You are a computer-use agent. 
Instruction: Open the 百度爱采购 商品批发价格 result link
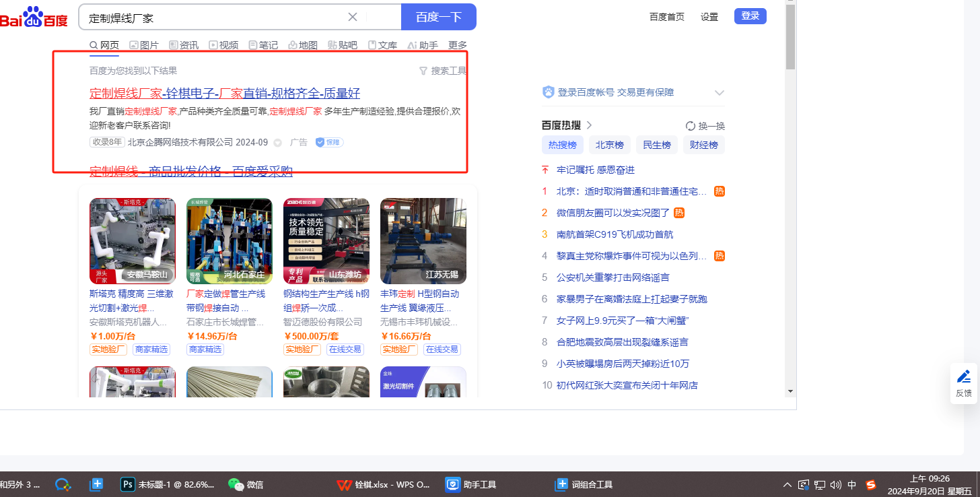[191, 171]
